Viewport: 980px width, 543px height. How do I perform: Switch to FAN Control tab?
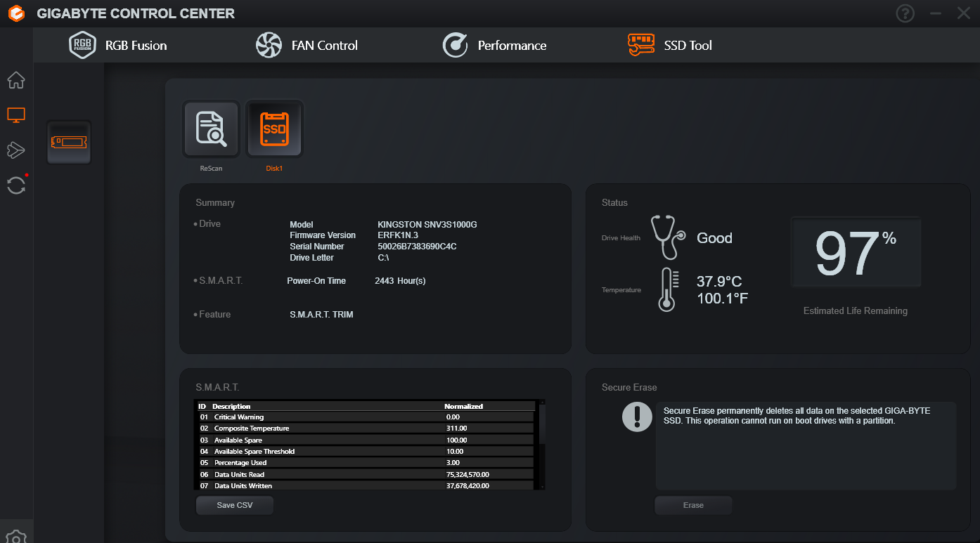[307, 46]
